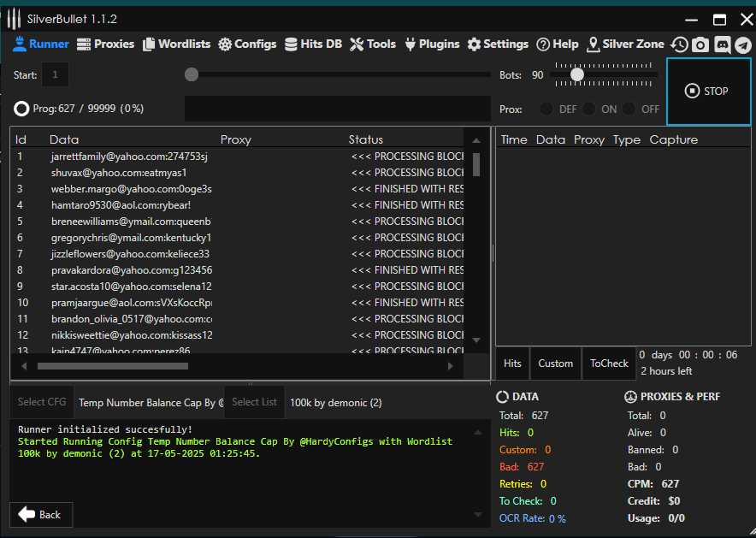Click the horizontal scrollbar left arrow
756x538 pixels.
click(24, 366)
